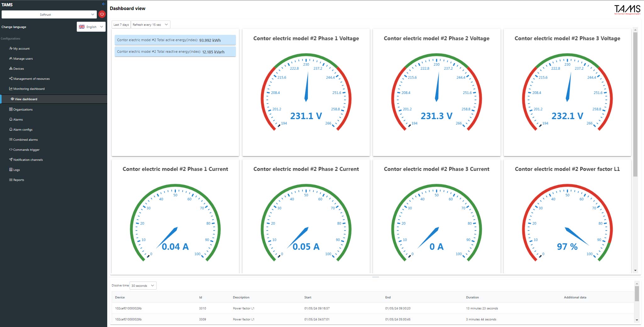Click alarm Id 3309 cell
This screenshot has height=327, width=644.
(x=203, y=319)
